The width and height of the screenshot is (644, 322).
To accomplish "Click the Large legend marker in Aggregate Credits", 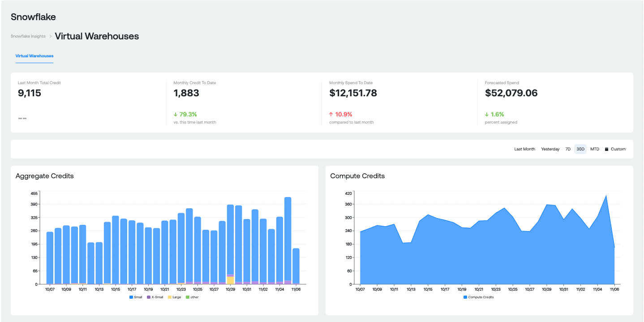I will [x=169, y=297].
